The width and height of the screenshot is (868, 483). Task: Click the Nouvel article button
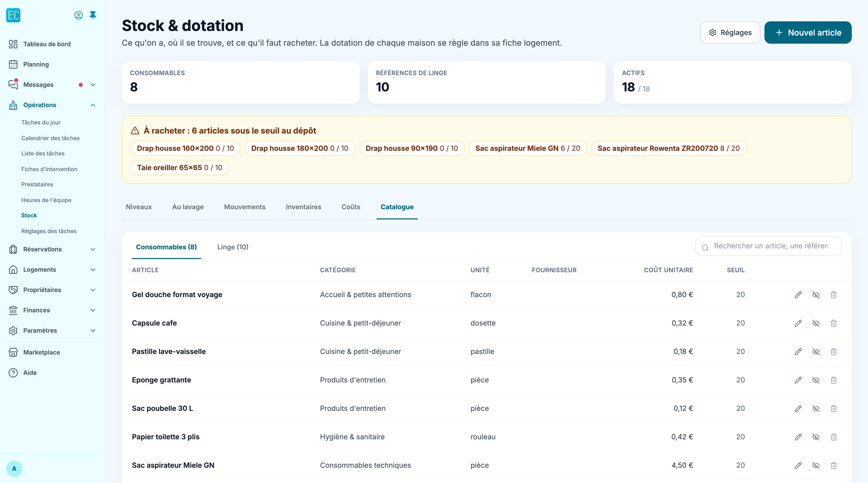pos(808,33)
